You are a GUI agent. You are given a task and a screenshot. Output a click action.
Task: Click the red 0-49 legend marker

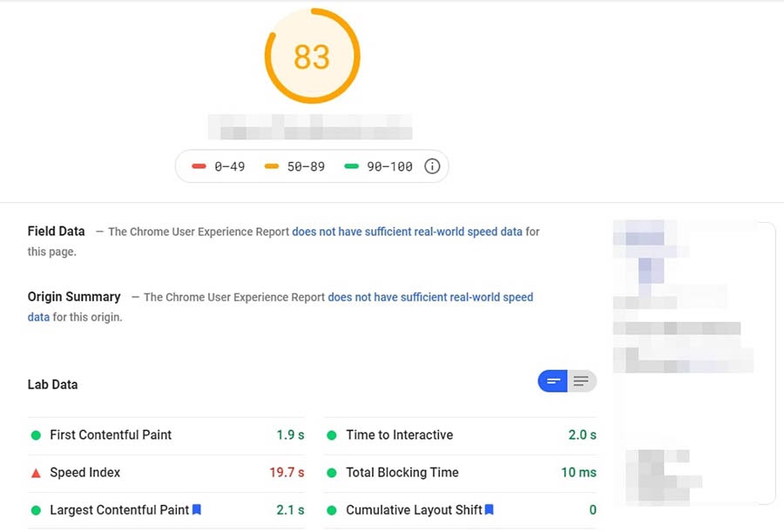point(199,166)
